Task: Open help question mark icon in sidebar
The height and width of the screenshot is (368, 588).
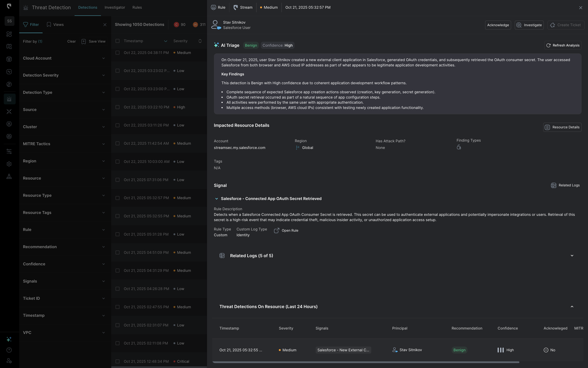Action: click(x=9, y=350)
